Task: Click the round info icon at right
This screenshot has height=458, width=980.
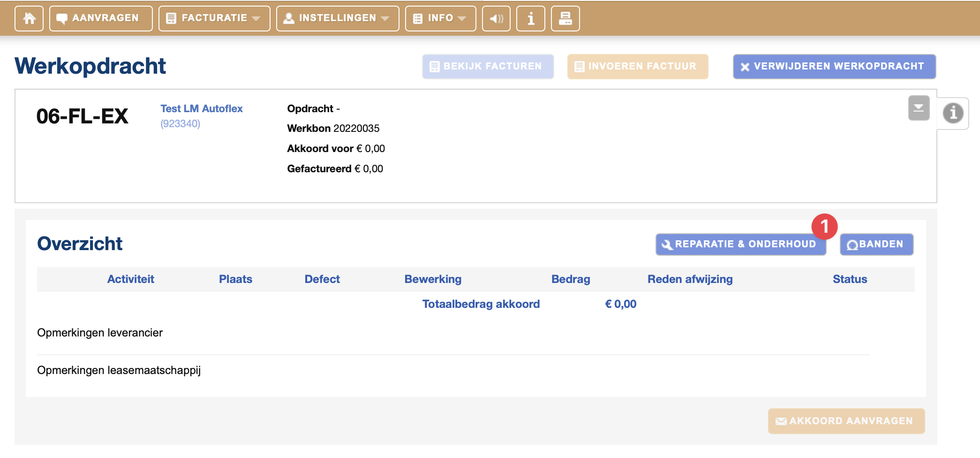Action: 953,113
